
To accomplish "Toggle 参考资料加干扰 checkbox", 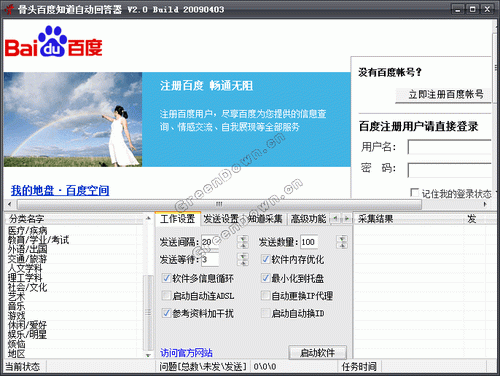I will tap(166, 313).
